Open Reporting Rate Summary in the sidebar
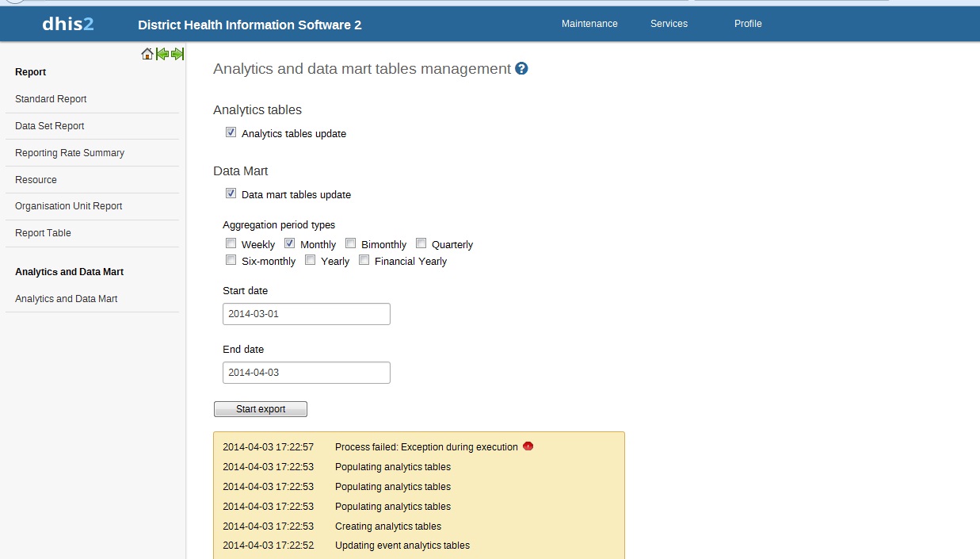 click(x=70, y=153)
